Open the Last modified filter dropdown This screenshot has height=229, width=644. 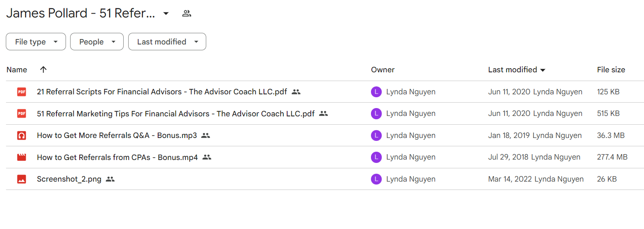(x=167, y=42)
